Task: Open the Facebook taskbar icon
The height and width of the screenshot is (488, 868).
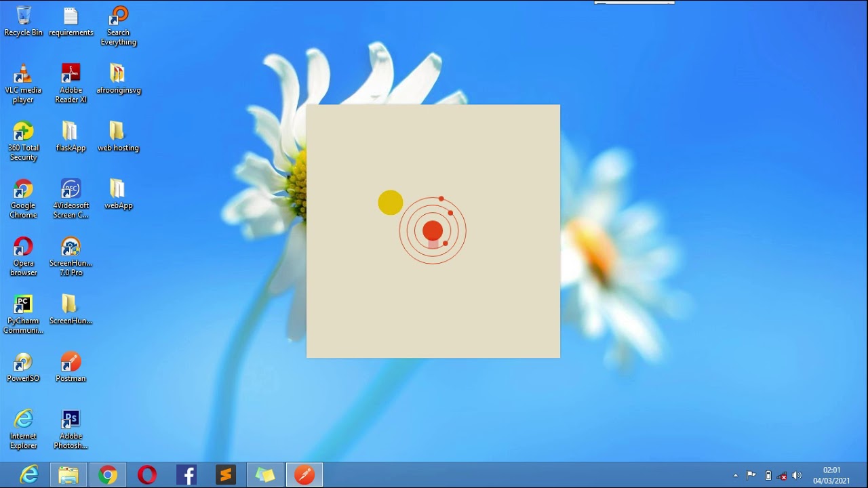Action: [186, 475]
